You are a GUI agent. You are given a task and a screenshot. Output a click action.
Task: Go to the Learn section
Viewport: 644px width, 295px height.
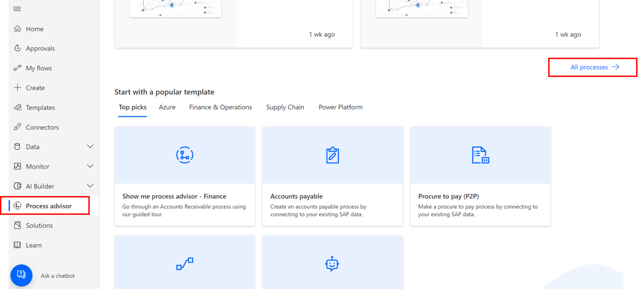[33, 245]
